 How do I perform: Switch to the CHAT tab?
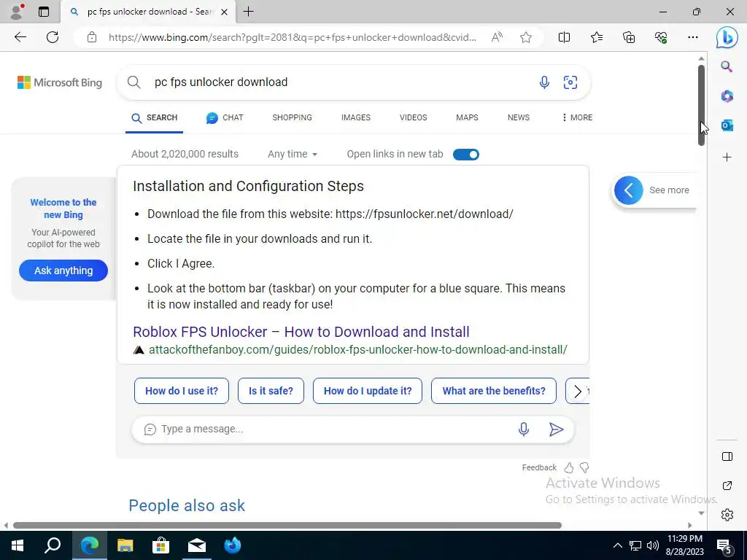(x=225, y=117)
